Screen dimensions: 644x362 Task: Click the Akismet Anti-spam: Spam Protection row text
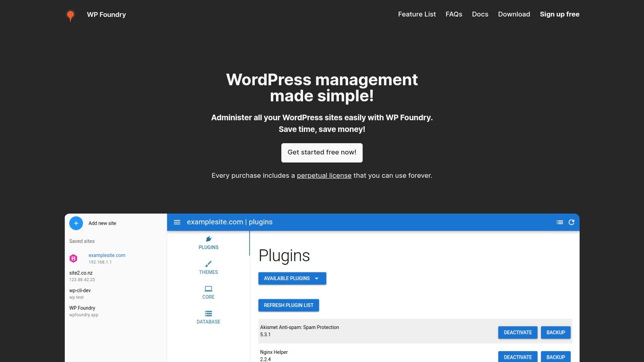pos(299,327)
